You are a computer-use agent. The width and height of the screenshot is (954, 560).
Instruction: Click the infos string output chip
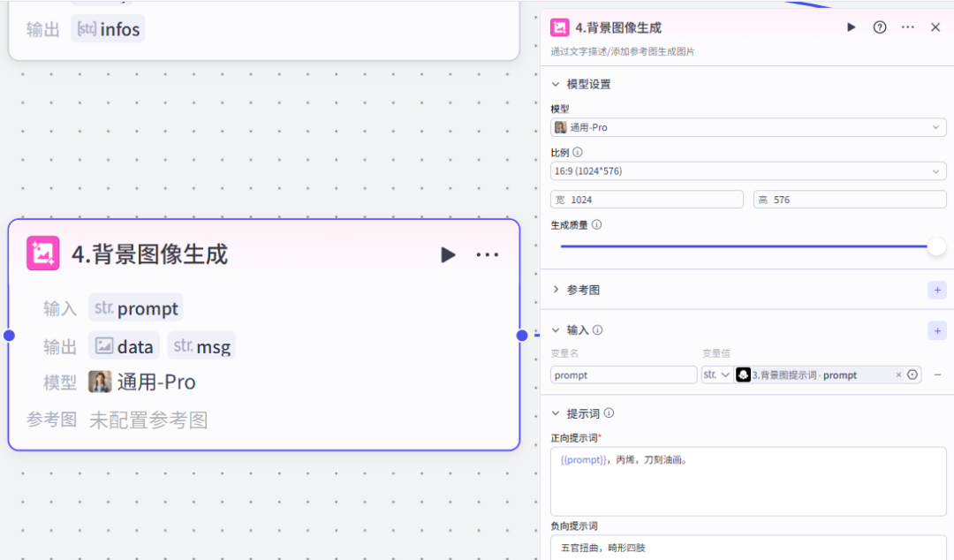coord(107,28)
